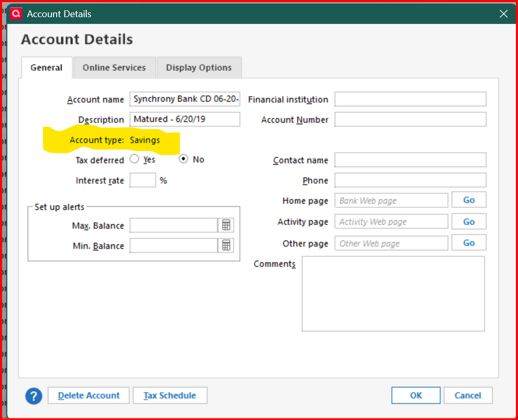Viewport: 518px width, 420px height.
Task: Switch to the General tab
Action: (47, 67)
